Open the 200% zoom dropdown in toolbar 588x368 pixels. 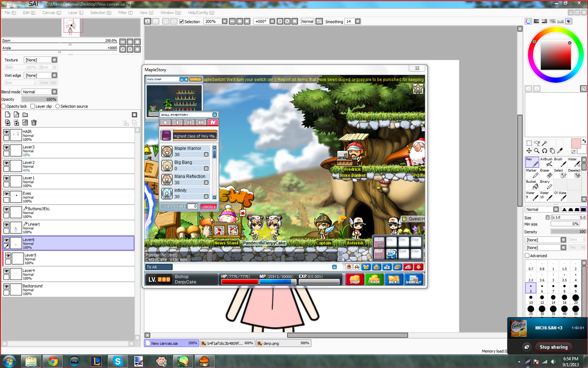pos(225,21)
